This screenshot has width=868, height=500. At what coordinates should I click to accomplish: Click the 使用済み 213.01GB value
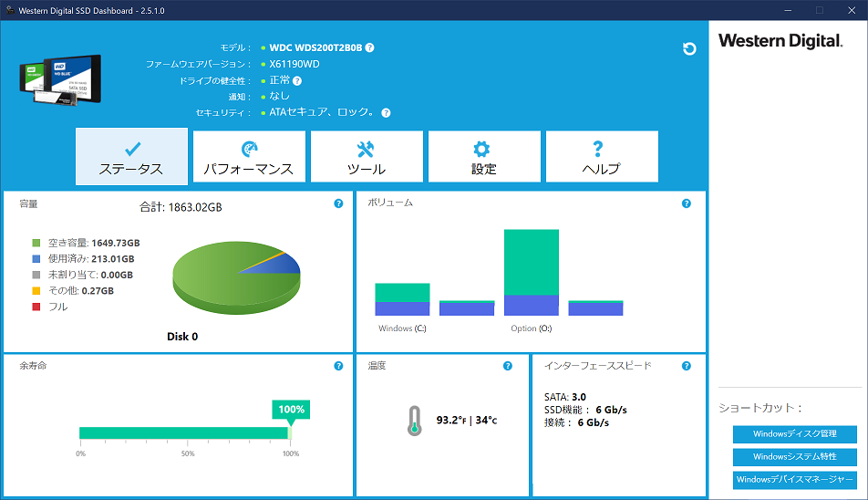click(x=113, y=258)
